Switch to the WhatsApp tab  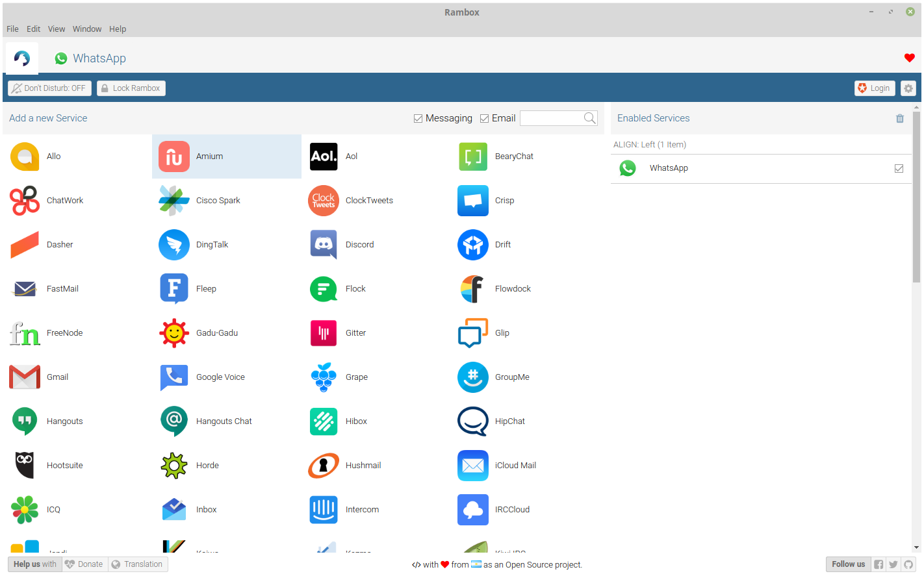91,58
